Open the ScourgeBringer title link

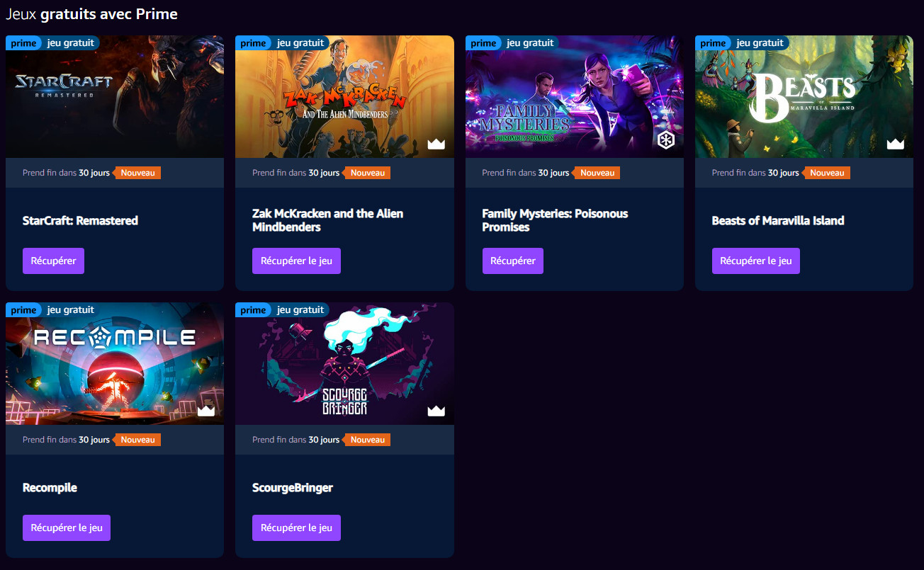click(x=293, y=488)
